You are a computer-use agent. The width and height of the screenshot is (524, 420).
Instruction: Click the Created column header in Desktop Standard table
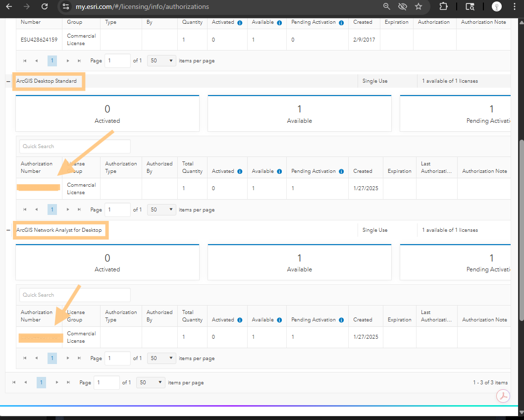(363, 171)
